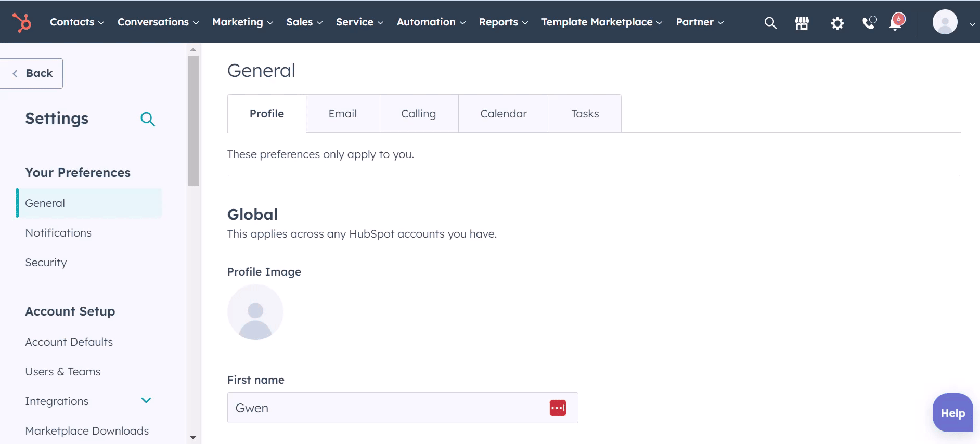
Task: Go back with the Back button
Action: tap(31, 73)
